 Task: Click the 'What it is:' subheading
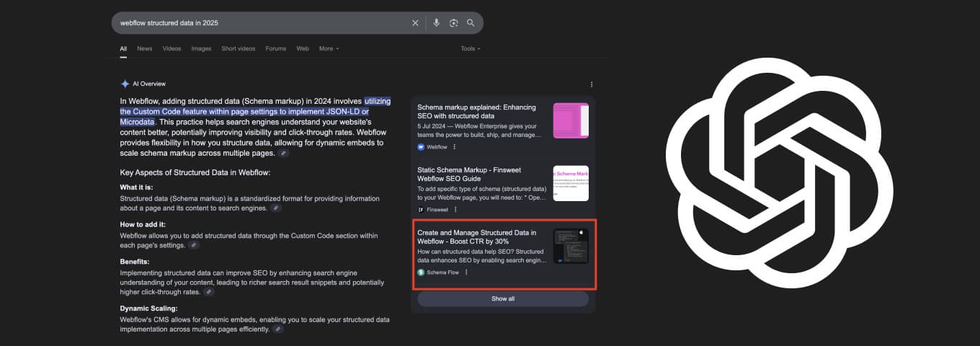[x=137, y=187]
